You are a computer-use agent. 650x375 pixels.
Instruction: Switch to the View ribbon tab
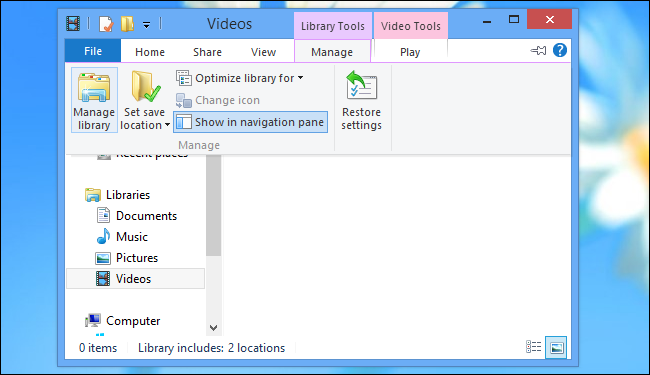click(263, 52)
